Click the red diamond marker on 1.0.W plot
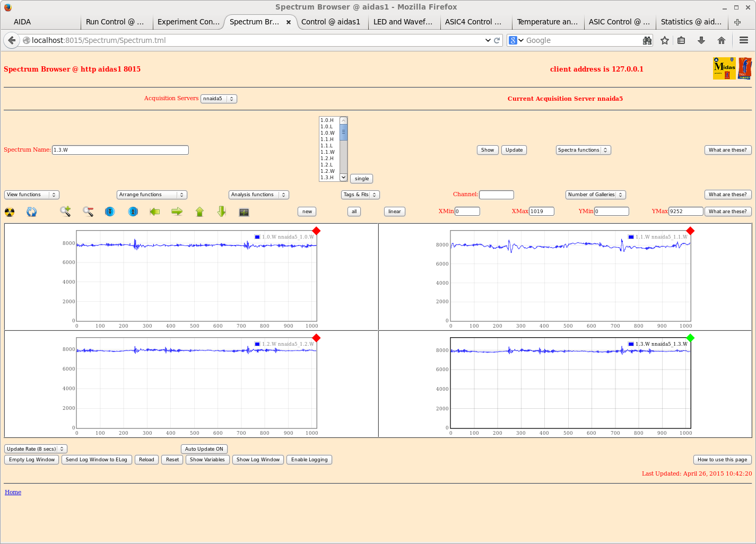The image size is (756, 544). tap(317, 231)
